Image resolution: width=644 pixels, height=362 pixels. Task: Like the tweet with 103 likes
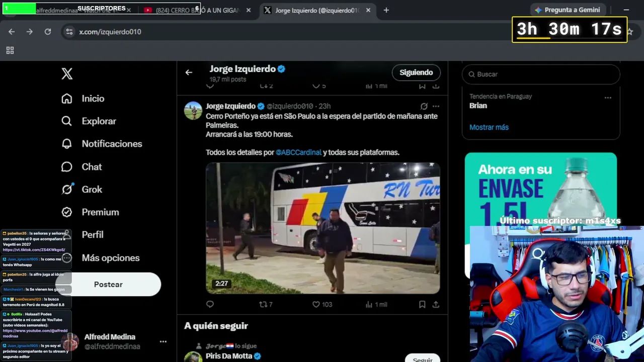pos(322,304)
